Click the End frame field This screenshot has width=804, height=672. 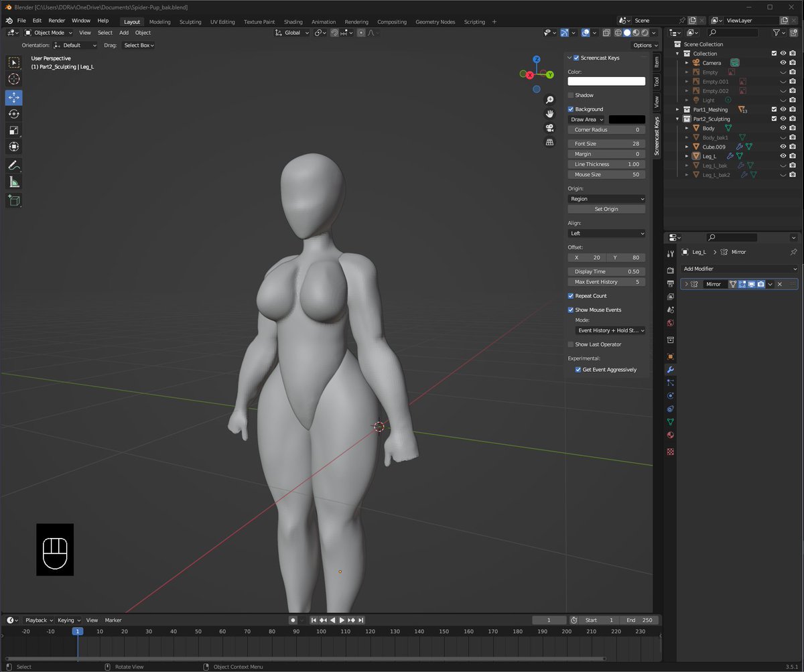(639, 620)
